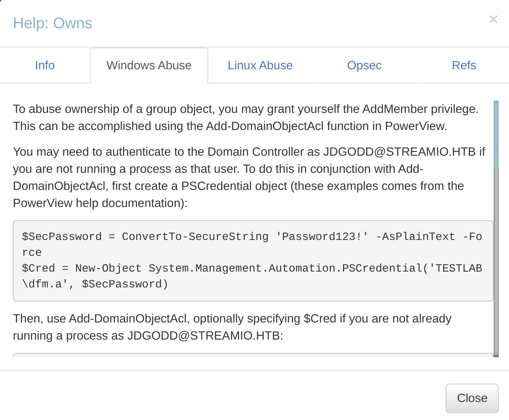
Task: Switch to the Info tab
Action: pyautogui.click(x=45, y=65)
